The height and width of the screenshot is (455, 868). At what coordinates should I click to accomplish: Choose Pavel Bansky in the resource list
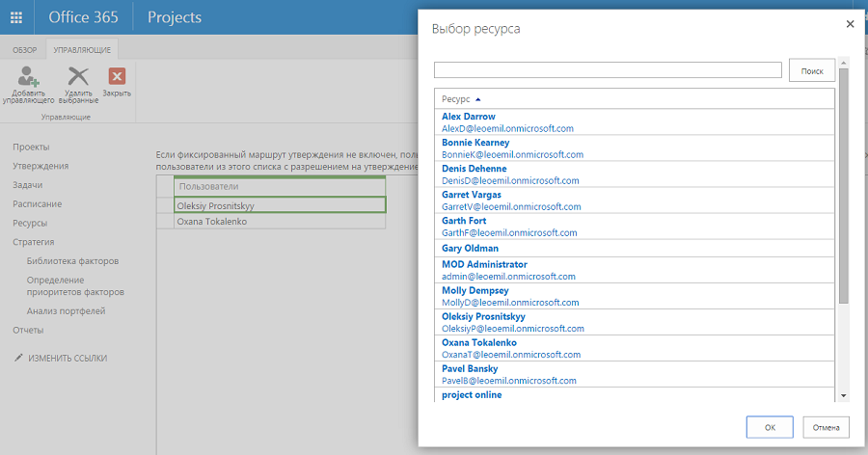point(470,368)
